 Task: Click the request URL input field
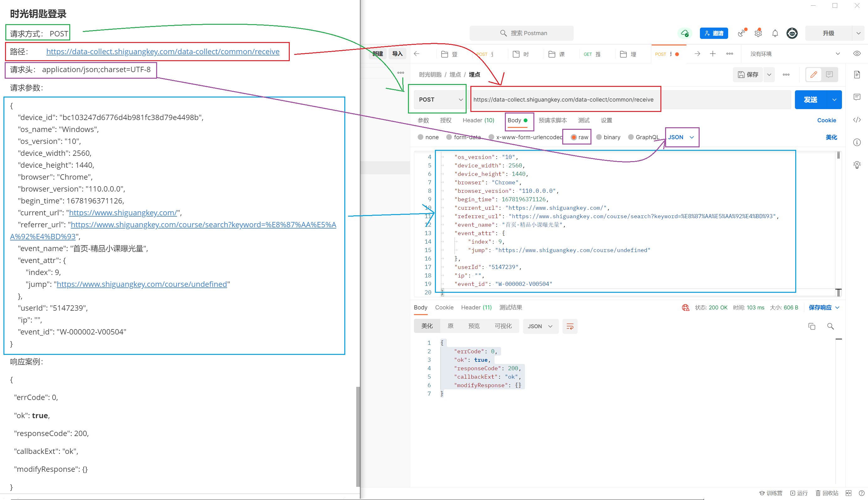[x=563, y=100]
